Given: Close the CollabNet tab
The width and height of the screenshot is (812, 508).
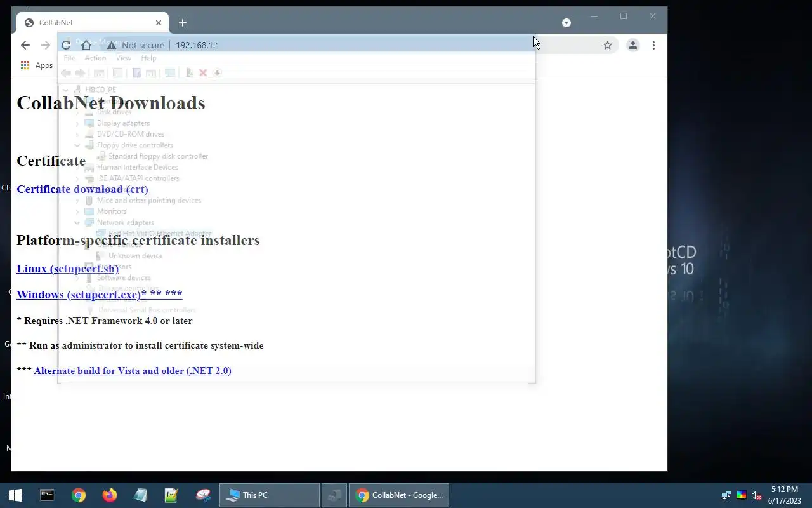Looking at the screenshot, I should (x=159, y=23).
